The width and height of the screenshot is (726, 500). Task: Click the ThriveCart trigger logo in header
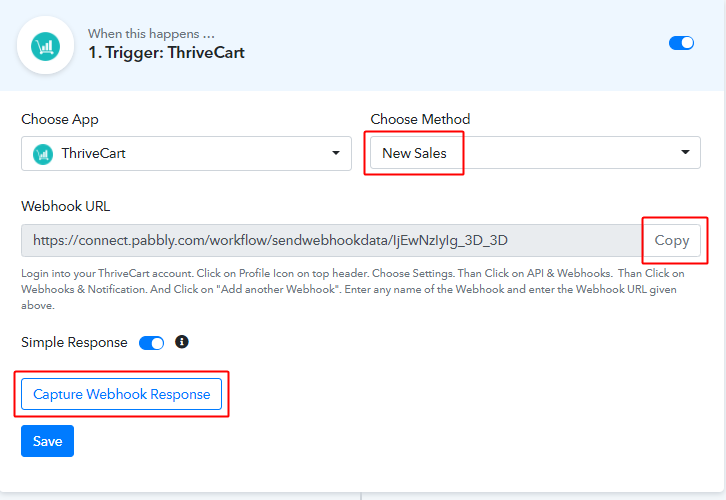pyautogui.click(x=45, y=46)
